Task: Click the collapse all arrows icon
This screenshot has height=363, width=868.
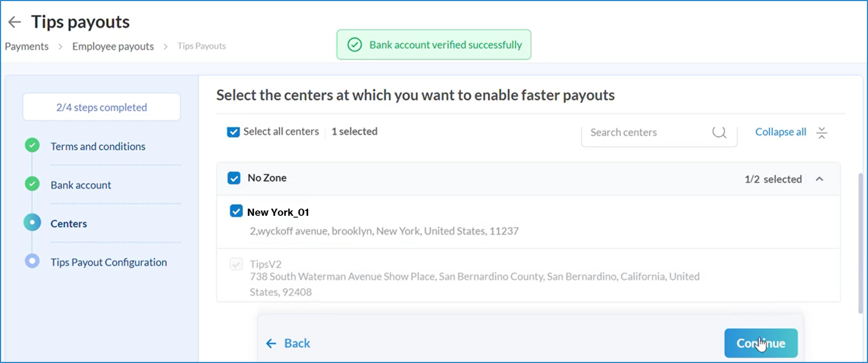Action: [821, 133]
